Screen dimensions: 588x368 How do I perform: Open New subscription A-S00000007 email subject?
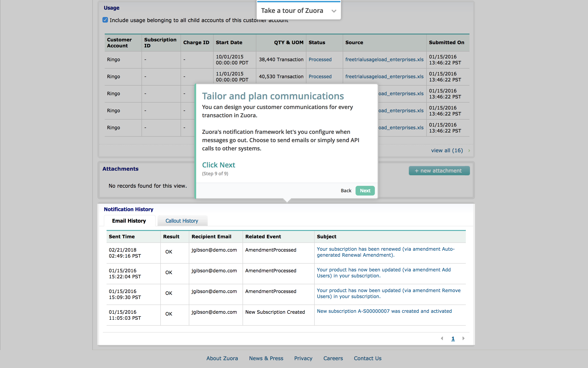coord(384,311)
